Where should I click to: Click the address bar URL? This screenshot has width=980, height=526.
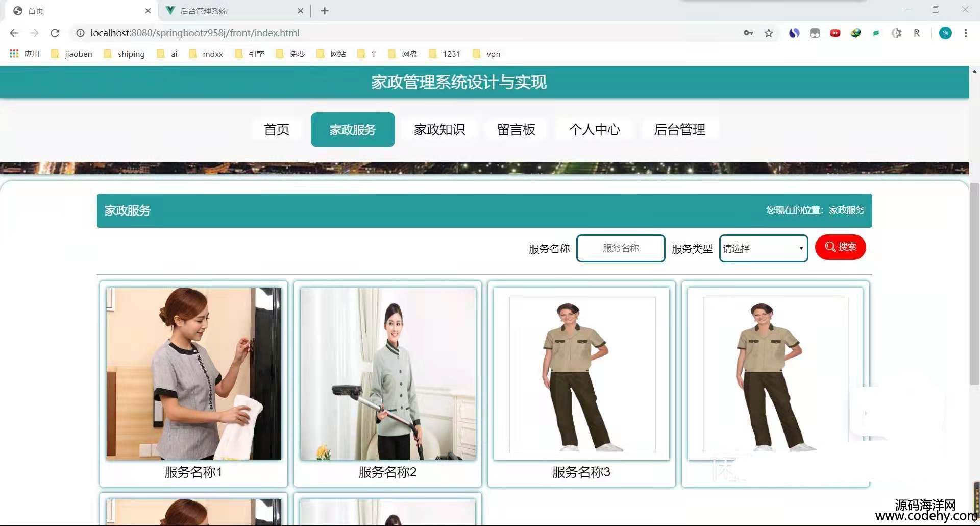click(x=195, y=33)
